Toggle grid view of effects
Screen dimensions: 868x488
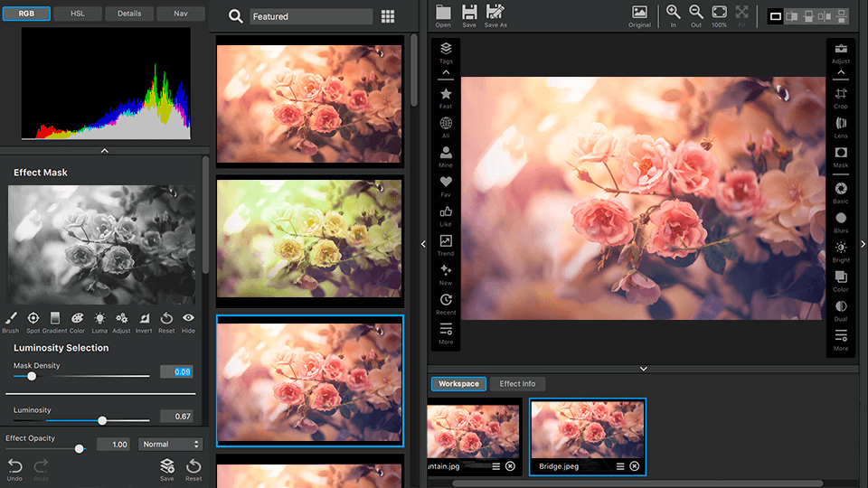(388, 16)
